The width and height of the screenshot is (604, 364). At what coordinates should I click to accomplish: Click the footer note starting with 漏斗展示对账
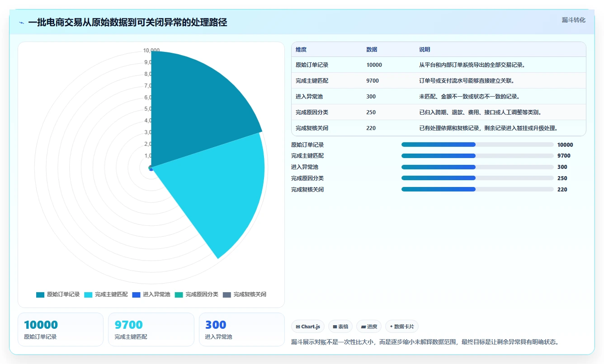point(425,342)
